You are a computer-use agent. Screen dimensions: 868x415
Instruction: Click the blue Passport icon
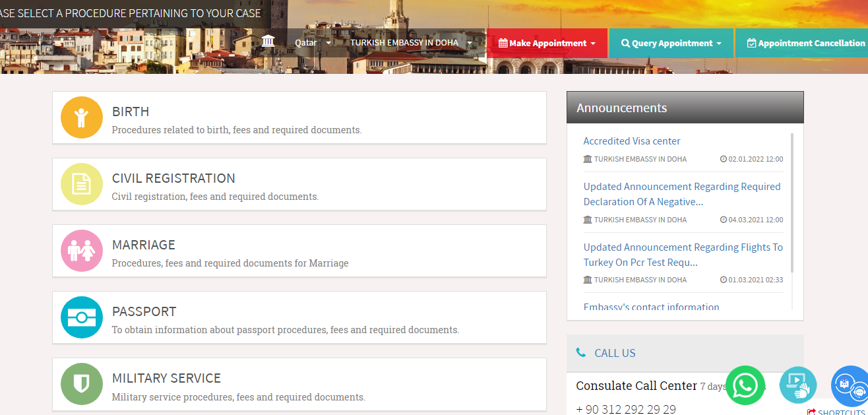[x=81, y=317]
